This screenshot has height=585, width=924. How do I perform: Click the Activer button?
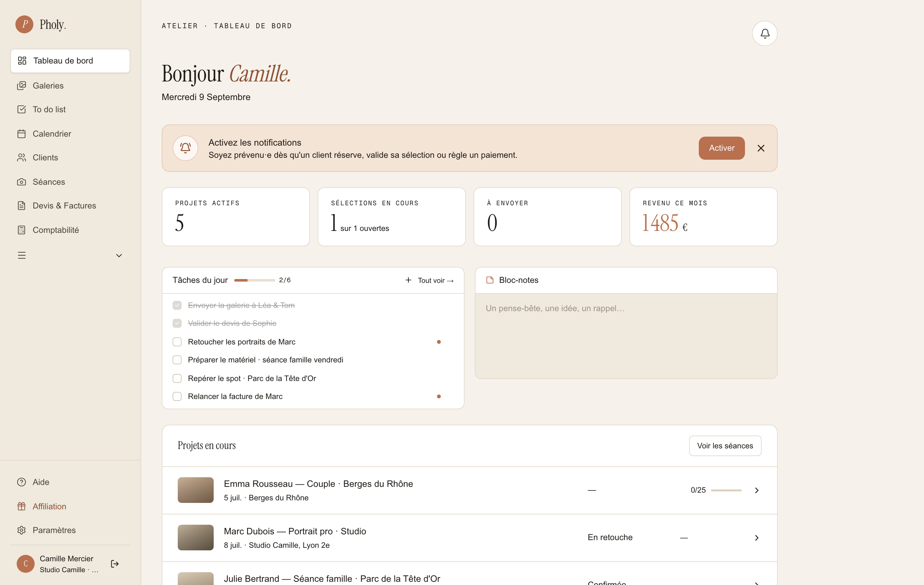coord(722,148)
